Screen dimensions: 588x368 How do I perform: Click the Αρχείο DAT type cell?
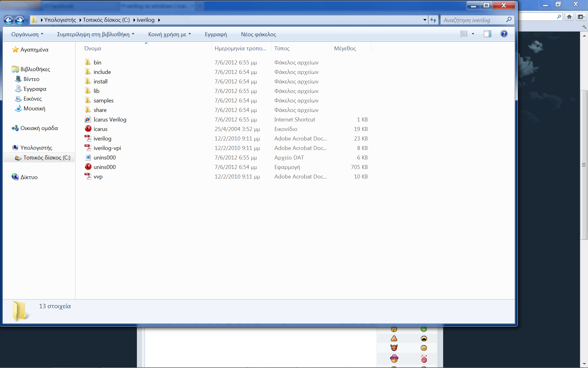tap(289, 158)
